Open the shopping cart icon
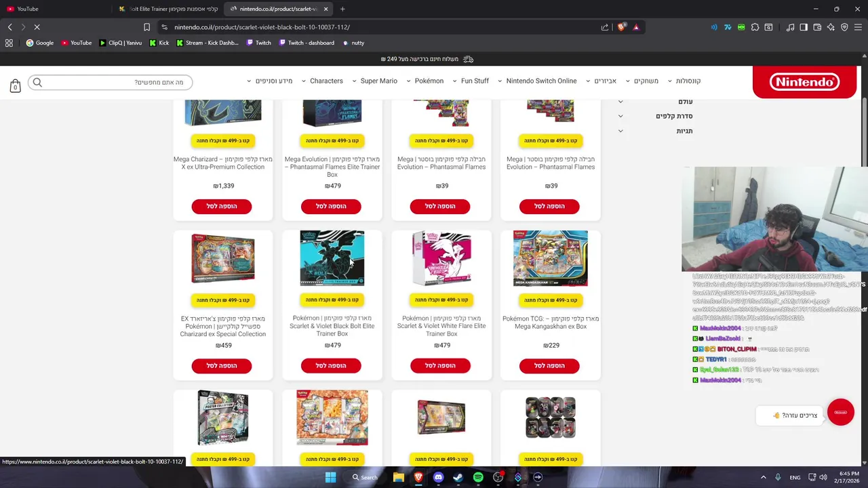 coord(15,85)
